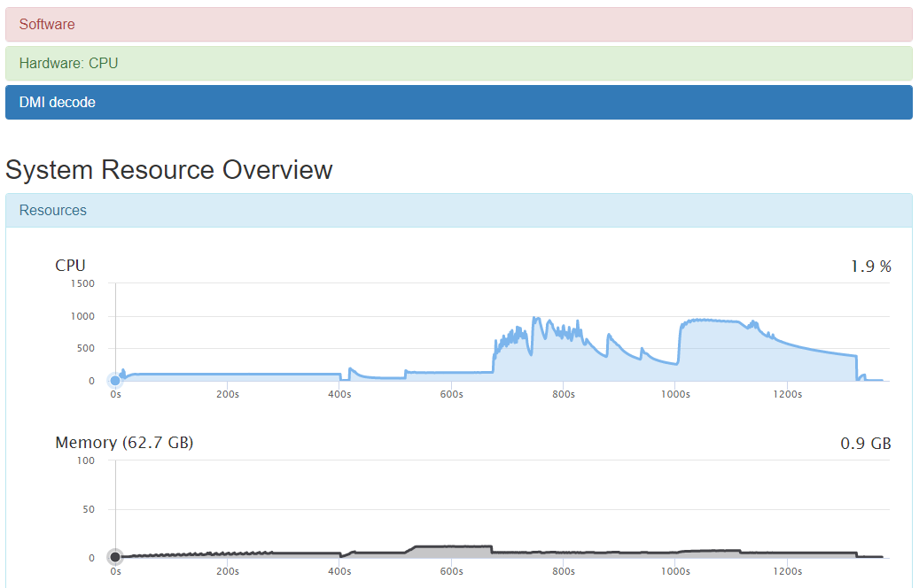Click the dark Memory chart marker dot
This screenshot has width=919, height=588.
point(115,557)
